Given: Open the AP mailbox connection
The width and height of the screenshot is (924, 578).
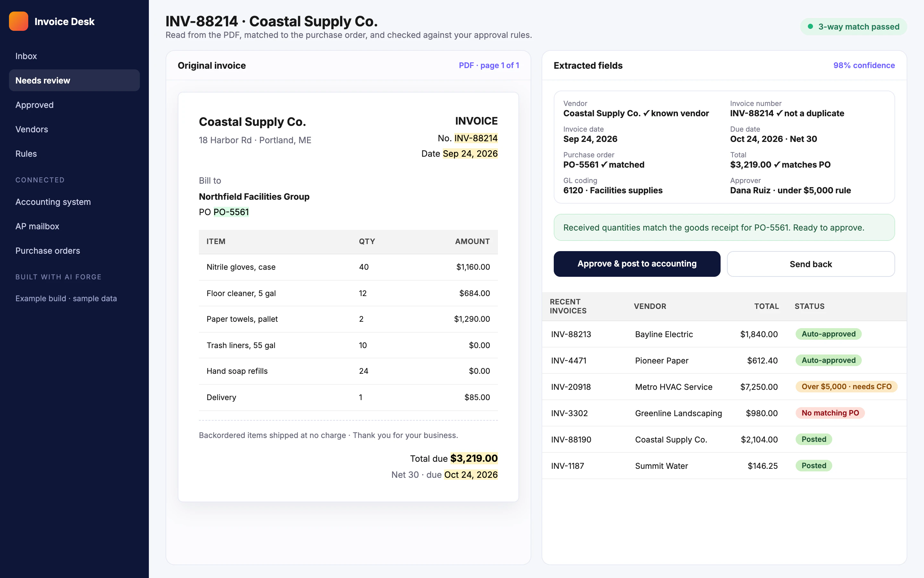Looking at the screenshot, I should point(74,226).
